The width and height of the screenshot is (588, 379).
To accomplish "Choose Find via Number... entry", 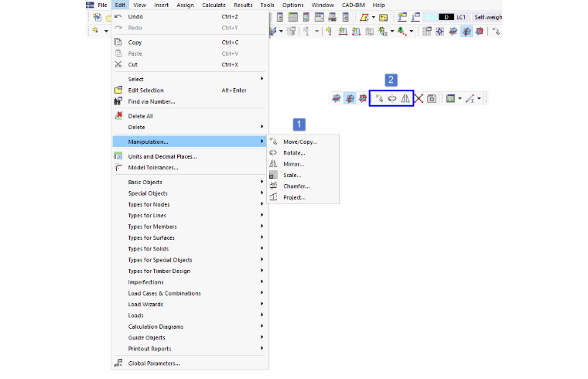I will [189, 101].
